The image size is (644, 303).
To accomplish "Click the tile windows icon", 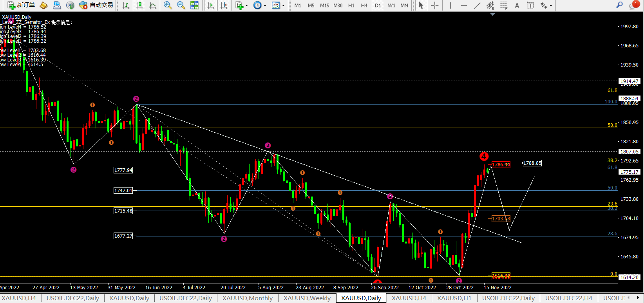I will [x=194, y=5].
